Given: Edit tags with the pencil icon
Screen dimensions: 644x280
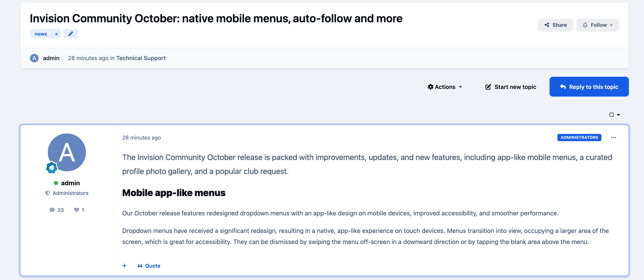Looking at the screenshot, I should pyautogui.click(x=71, y=34).
